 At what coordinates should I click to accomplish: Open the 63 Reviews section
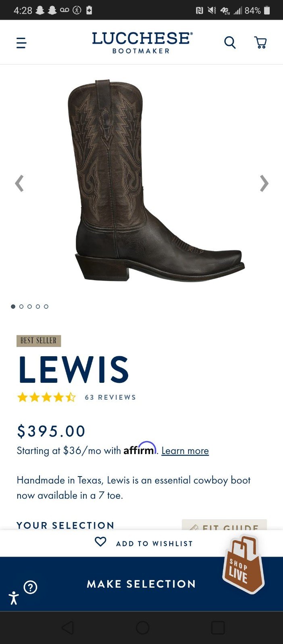coord(110,397)
